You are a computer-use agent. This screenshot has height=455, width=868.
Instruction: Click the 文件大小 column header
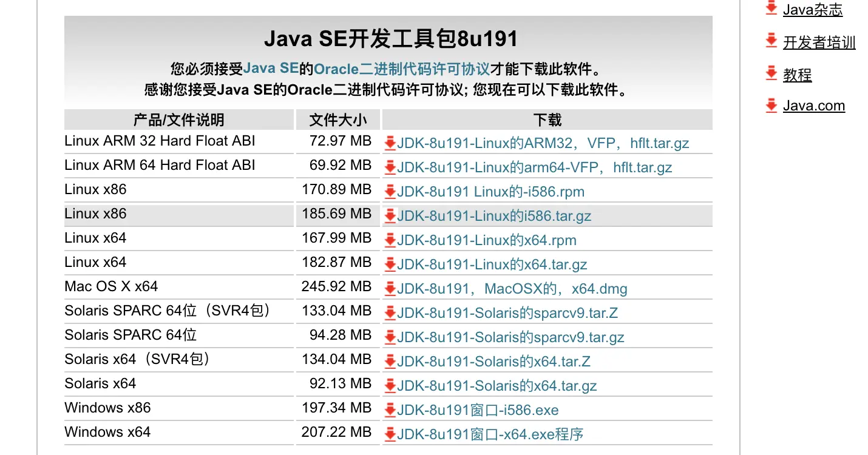tap(337, 120)
